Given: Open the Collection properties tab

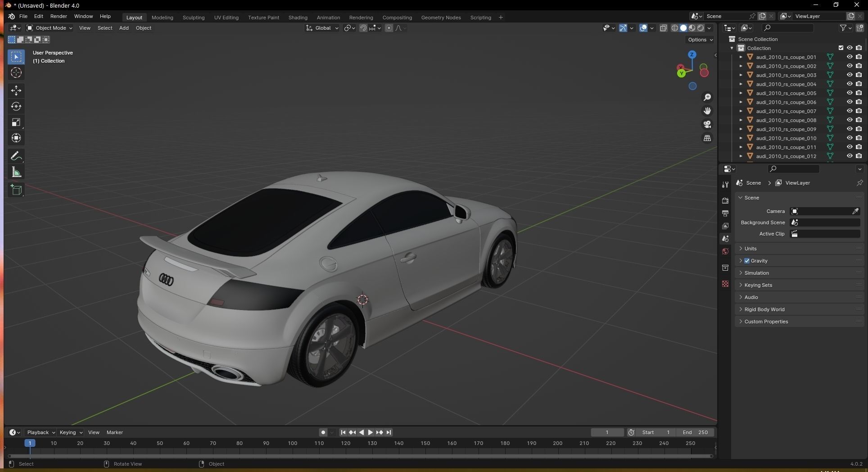Looking at the screenshot, I should pos(725,268).
